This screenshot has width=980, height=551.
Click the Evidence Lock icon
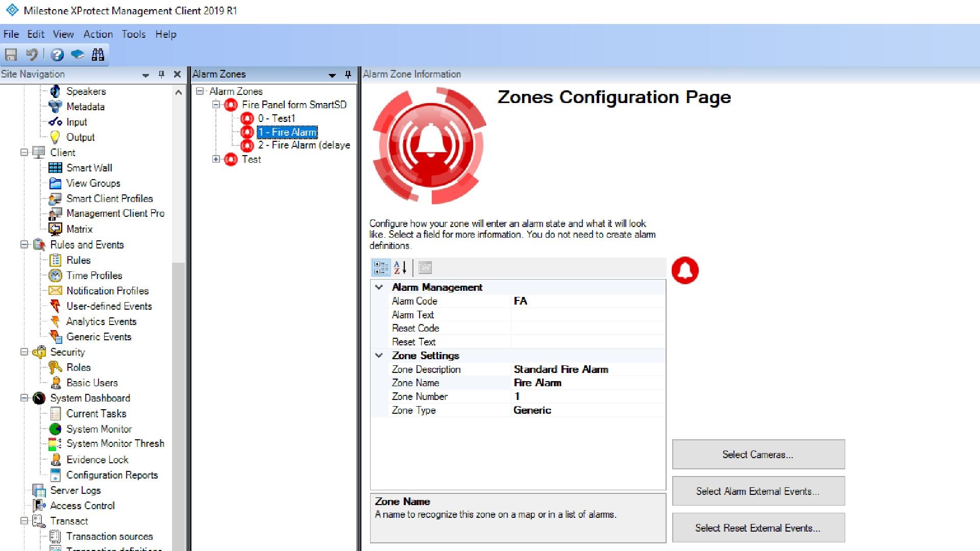(x=55, y=460)
